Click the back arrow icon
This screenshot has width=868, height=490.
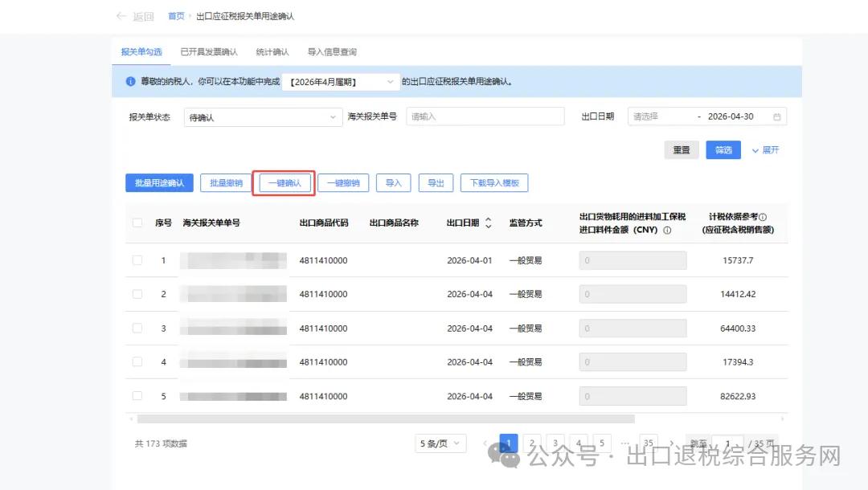coord(121,16)
